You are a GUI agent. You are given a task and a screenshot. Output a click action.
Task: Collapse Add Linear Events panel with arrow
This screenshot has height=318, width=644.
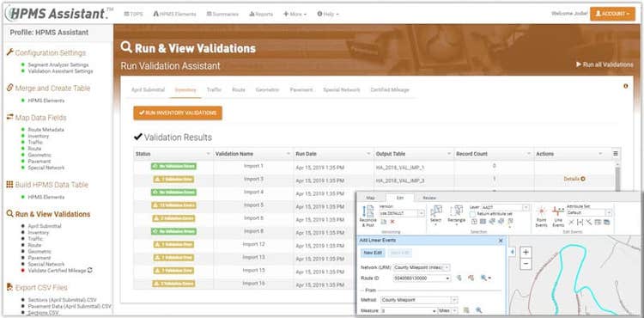click(512, 252)
